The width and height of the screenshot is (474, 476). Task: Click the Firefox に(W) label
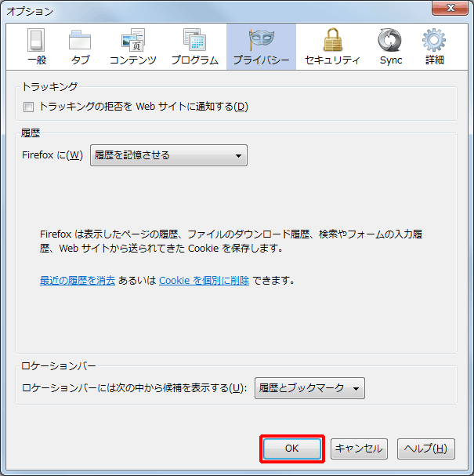point(52,155)
